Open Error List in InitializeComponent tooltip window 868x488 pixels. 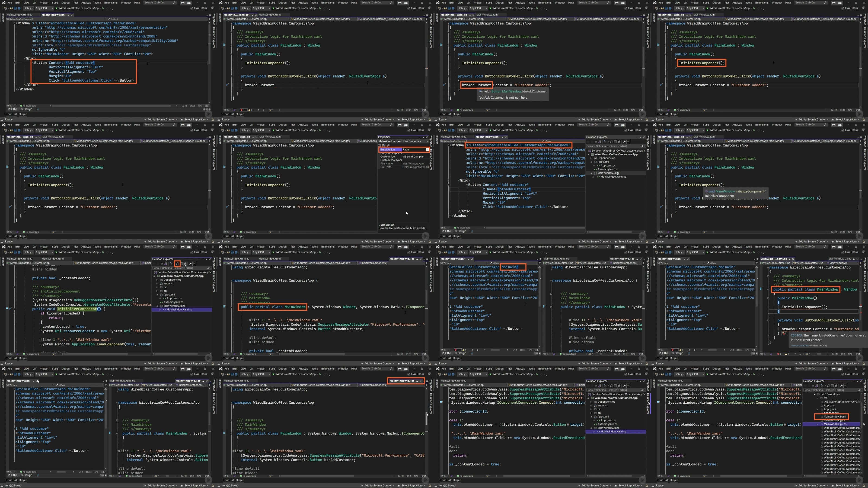(662, 236)
